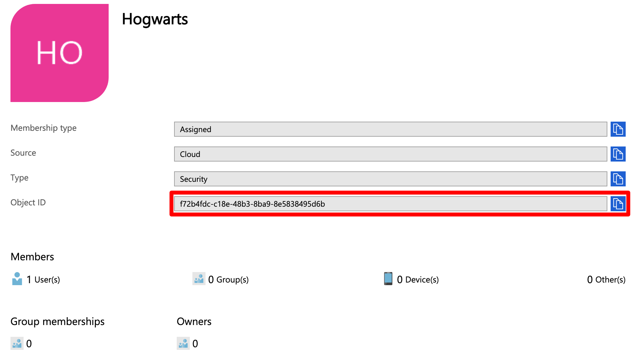The width and height of the screenshot is (644, 361).
Task: Open the 0 Device(s) members link
Action: (418, 280)
